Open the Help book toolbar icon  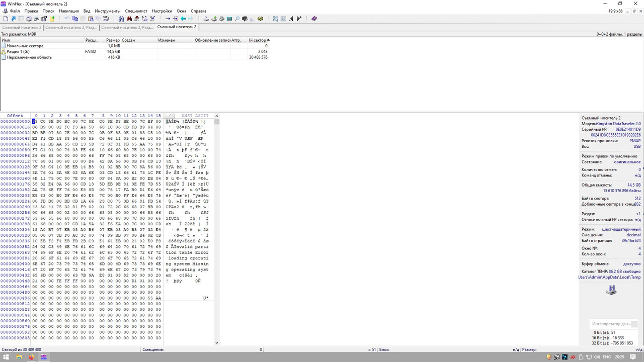tap(314, 19)
